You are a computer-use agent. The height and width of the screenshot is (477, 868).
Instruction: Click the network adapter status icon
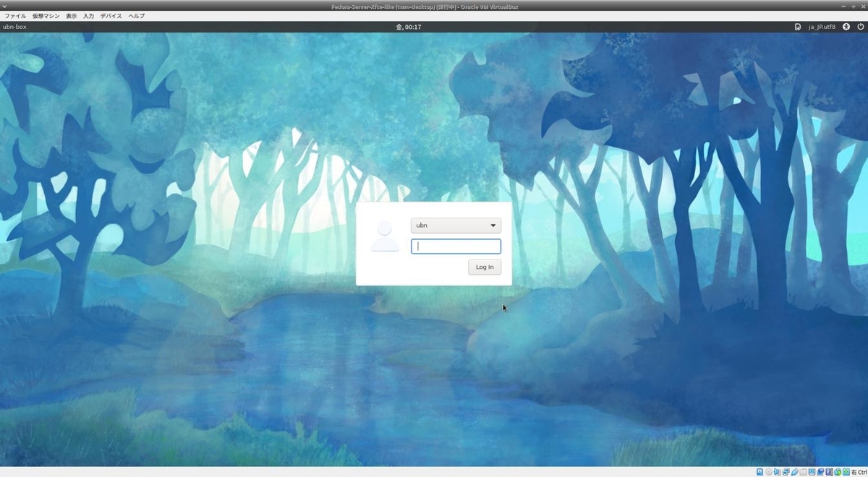pos(786,472)
